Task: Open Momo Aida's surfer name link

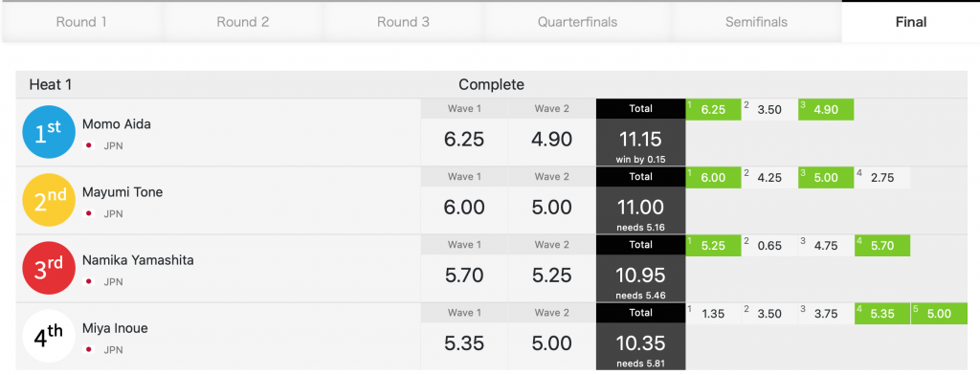Action: 116,124
